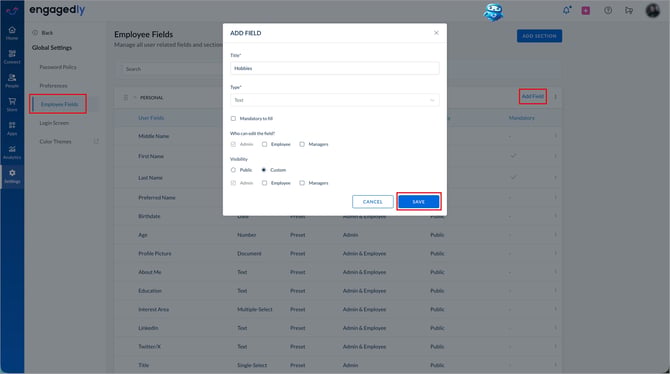Screen dimensions: 670x374
Task: Open the notifications bell
Action: click(x=567, y=10)
